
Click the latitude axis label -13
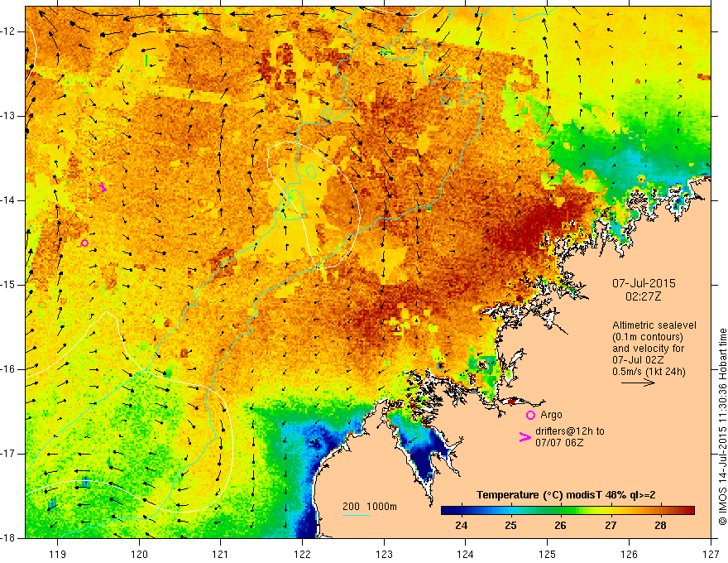pos(9,116)
